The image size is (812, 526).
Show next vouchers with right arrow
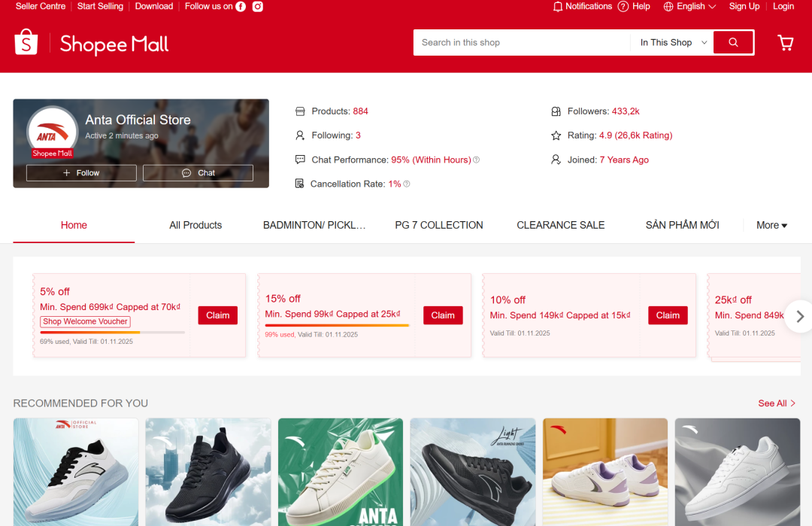pos(799,316)
